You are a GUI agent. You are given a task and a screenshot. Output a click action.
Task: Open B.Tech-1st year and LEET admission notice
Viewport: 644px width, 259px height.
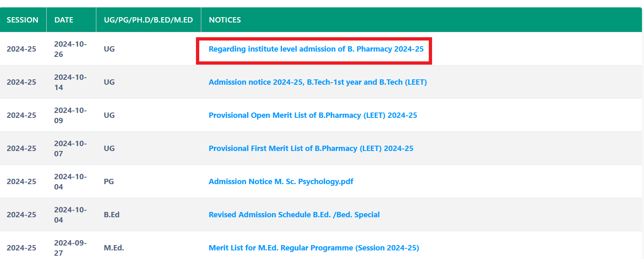(x=318, y=82)
